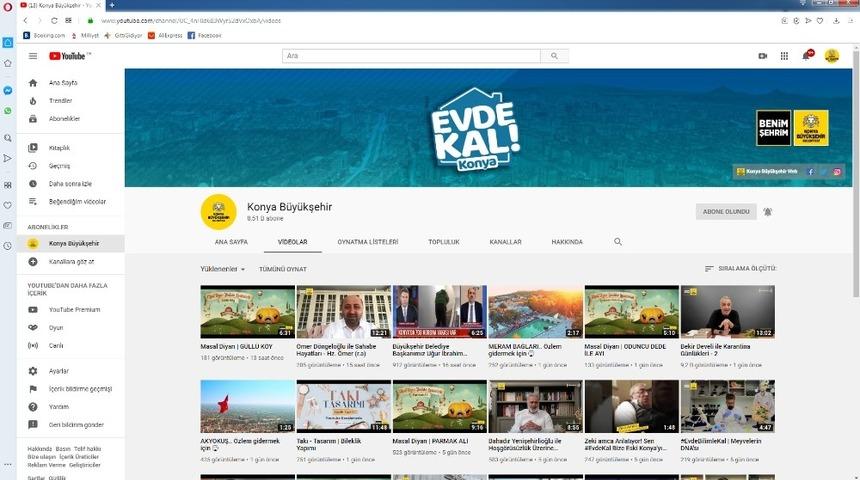Switch to the KANALLAR tab
This screenshot has width=860, height=480.
pyautogui.click(x=505, y=242)
